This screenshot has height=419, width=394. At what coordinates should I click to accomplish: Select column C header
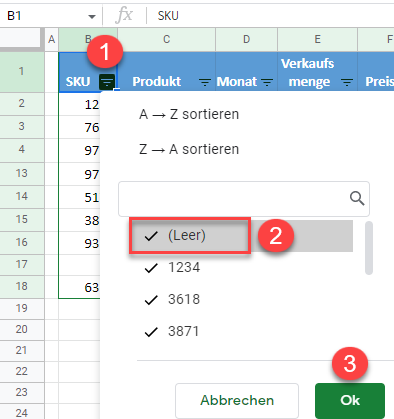[x=167, y=39]
